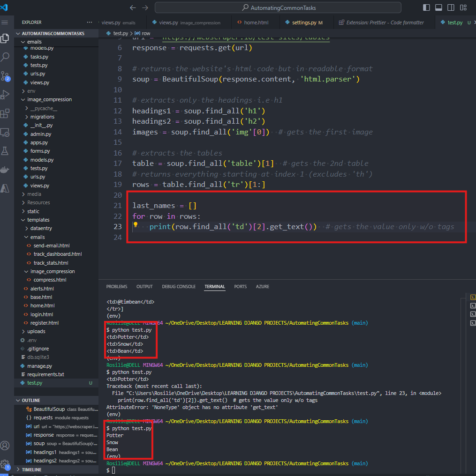This screenshot has width=476, height=476.
Task: Open the Testing flask view
Action: tap(5, 151)
